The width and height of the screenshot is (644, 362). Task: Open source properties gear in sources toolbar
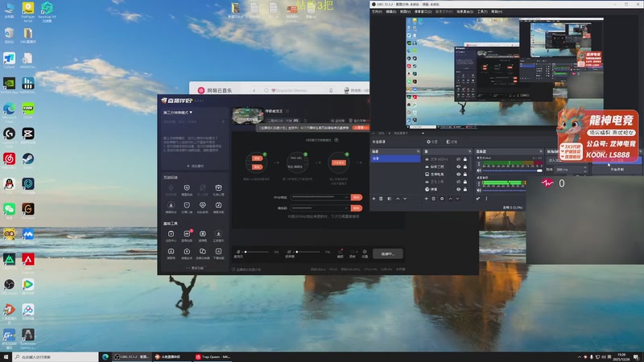pyautogui.click(x=442, y=199)
